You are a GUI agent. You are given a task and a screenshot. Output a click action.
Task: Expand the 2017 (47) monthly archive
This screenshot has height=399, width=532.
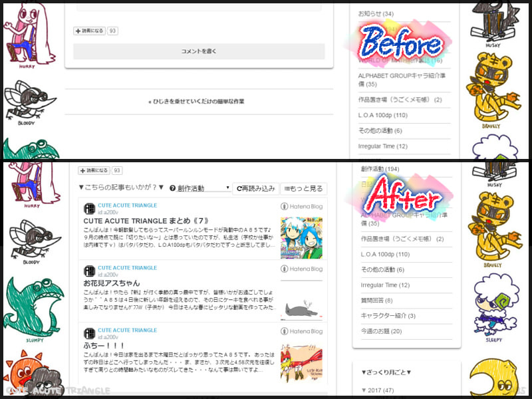point(377,390)
